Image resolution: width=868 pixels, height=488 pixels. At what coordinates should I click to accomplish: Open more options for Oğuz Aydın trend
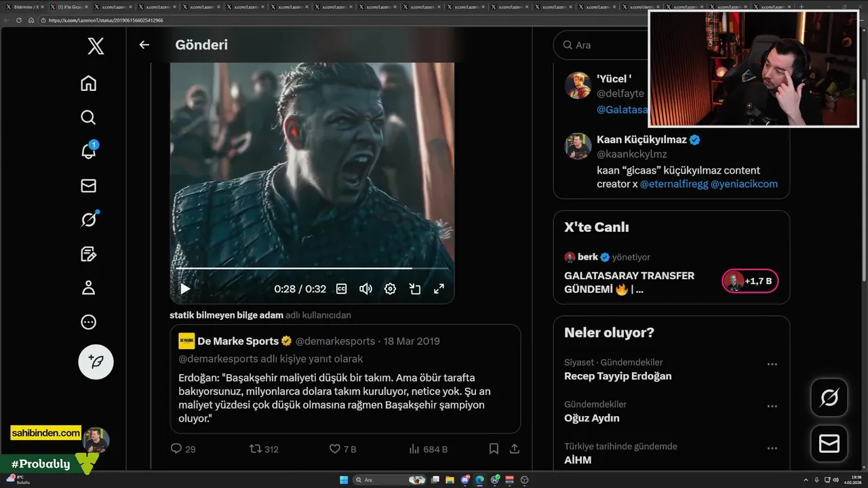(x=772, y=406)
